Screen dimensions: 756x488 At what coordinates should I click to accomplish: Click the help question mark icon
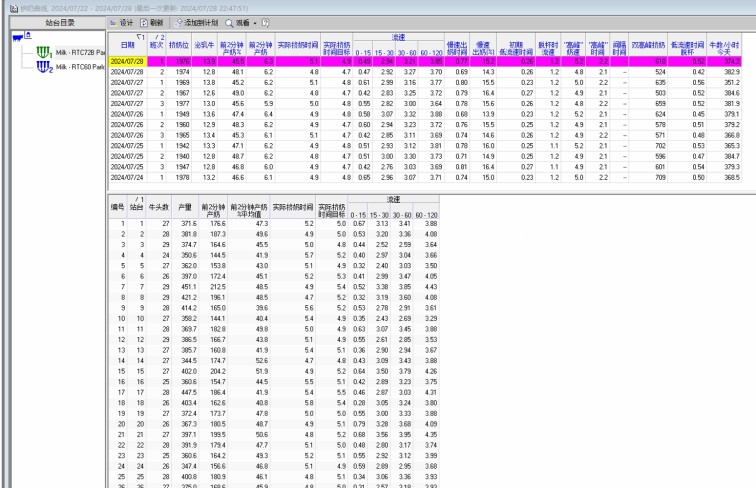pos(267,22)
